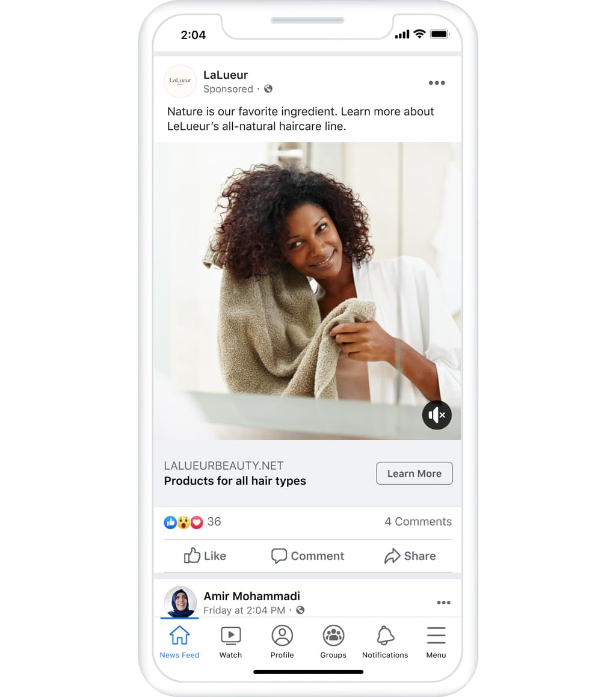Open the Groups tab icon

point(333,636)
